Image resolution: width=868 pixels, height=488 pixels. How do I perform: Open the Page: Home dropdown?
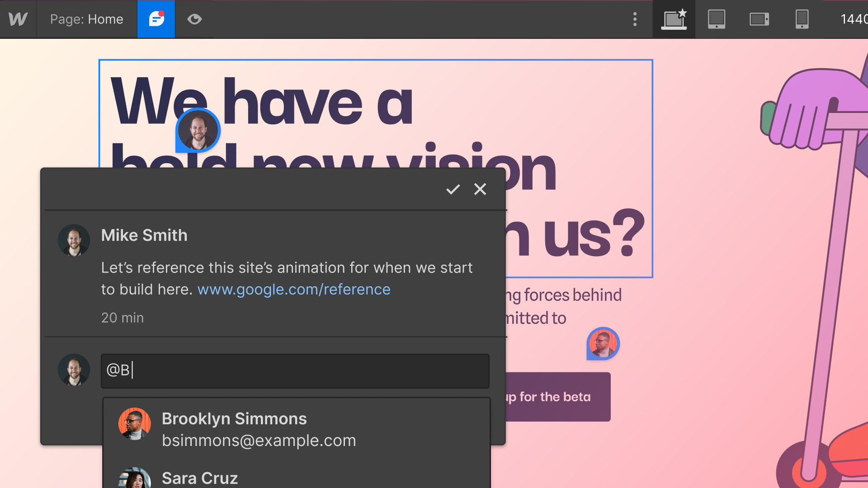click(x=86, y=19)
